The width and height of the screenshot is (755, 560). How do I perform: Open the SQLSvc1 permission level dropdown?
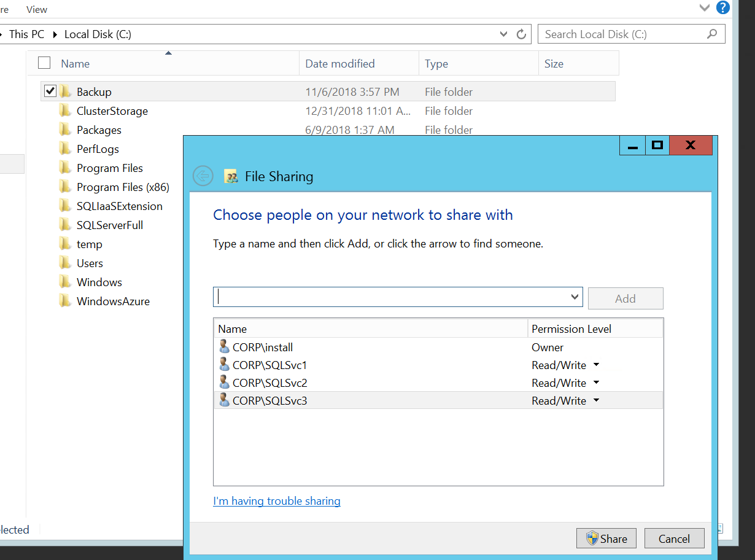pyautogui.click(x=596, y=365)
